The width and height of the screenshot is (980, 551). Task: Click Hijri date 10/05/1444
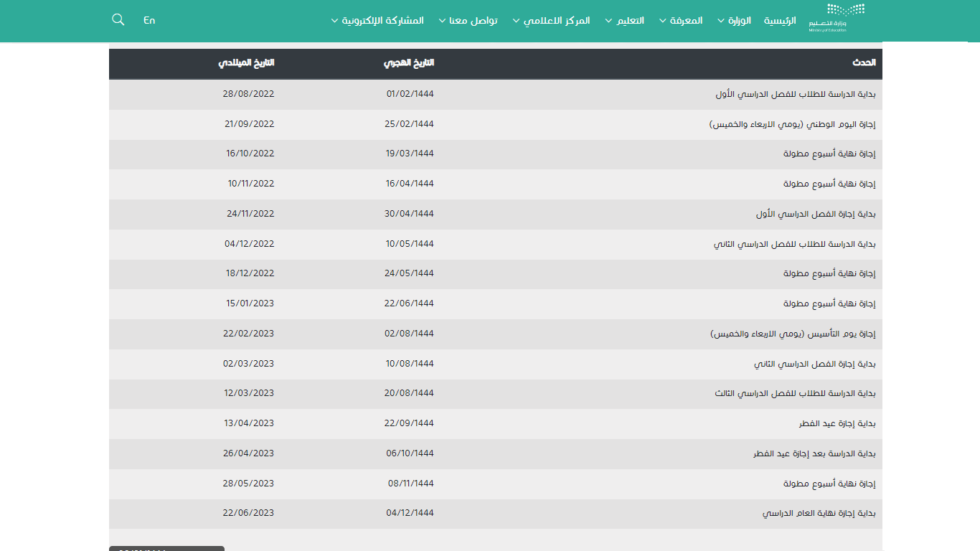tap(410, 244)
